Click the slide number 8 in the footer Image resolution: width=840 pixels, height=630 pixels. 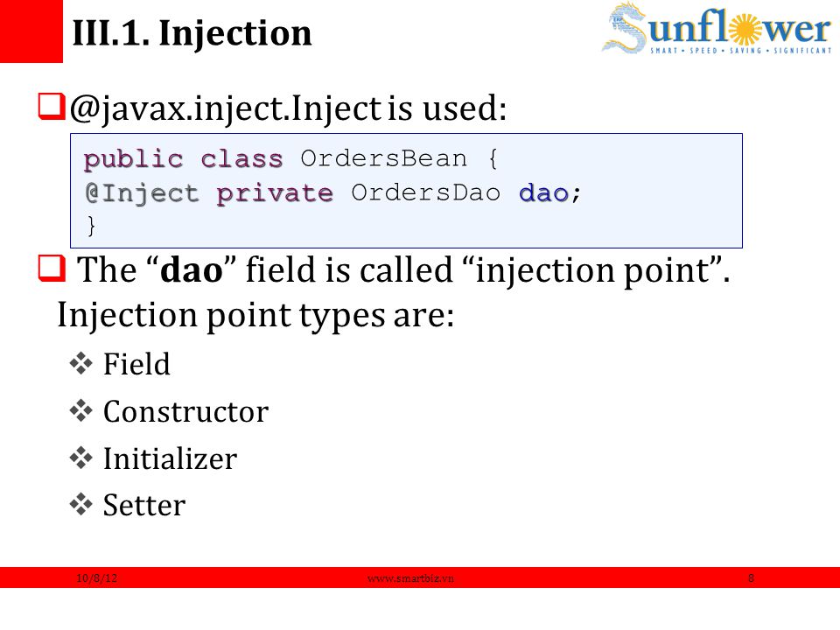pyautogui.click(x=751, y=578)
